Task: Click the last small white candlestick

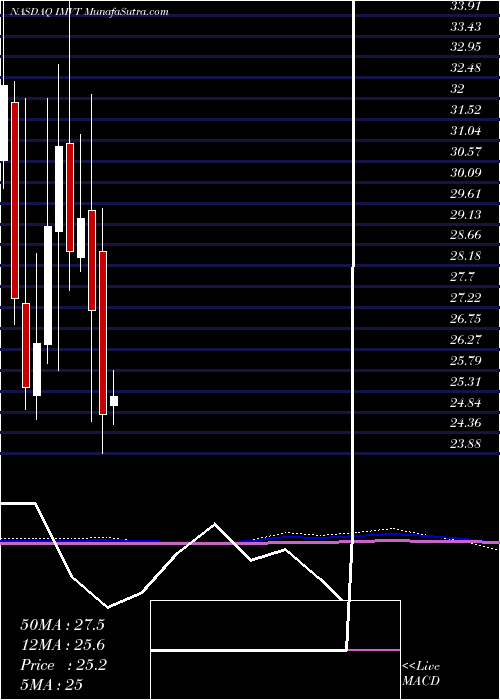Action: [x=114, y=401]
